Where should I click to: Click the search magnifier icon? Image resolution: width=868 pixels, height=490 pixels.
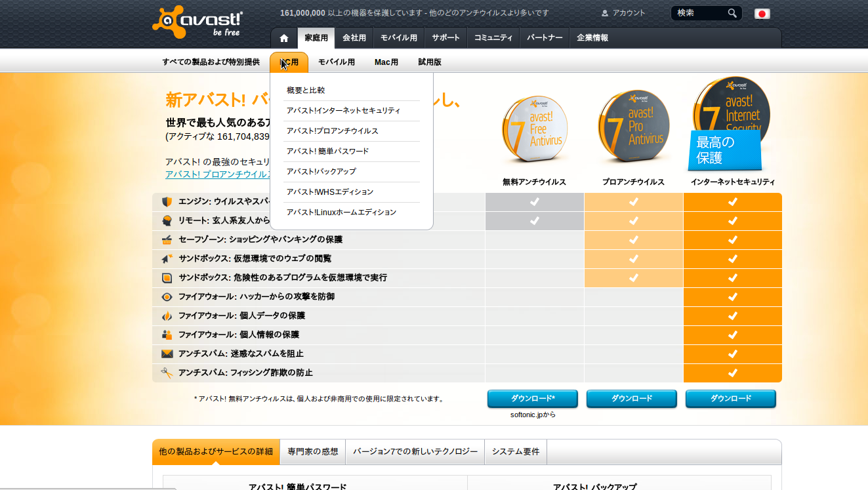tap(732, 13)
